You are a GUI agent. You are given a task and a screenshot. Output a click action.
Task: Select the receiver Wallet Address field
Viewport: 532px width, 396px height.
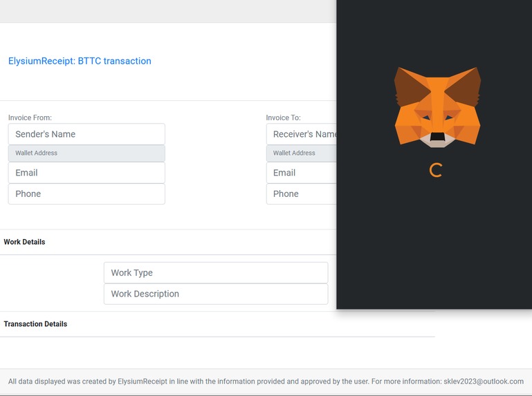[302, 153]
